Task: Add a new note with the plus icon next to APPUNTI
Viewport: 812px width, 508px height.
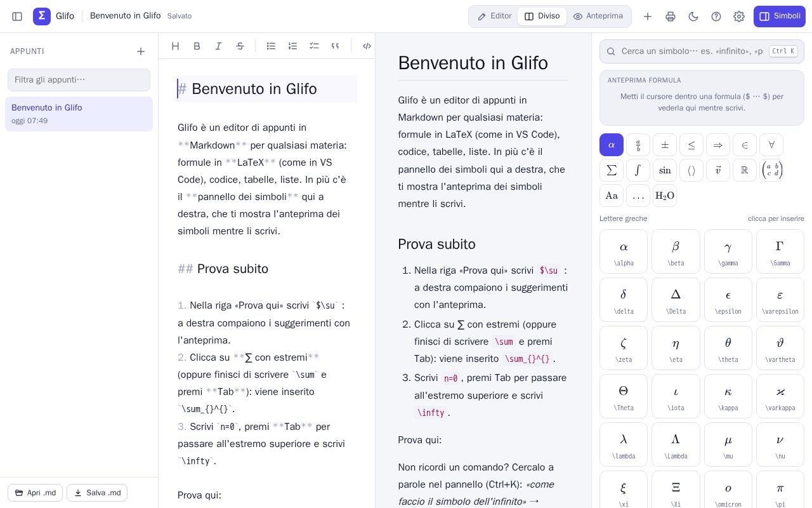Action: coord(141,51)
